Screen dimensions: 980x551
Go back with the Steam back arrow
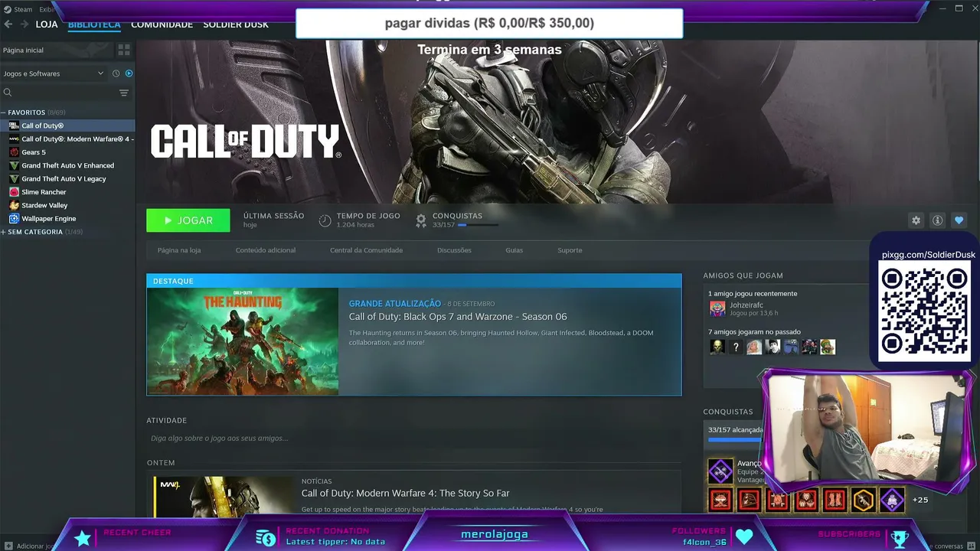[x=8, y=24]
